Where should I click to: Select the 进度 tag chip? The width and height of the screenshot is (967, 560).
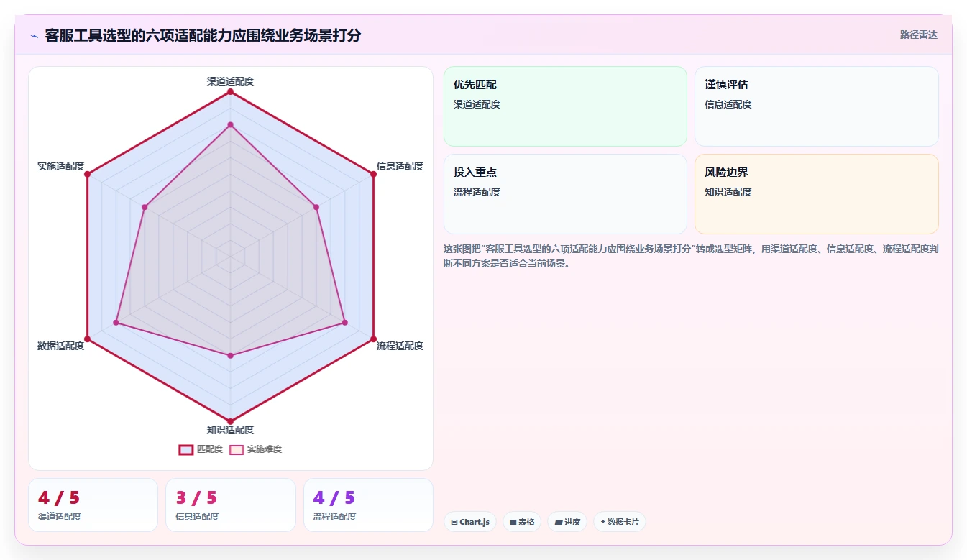567,522
